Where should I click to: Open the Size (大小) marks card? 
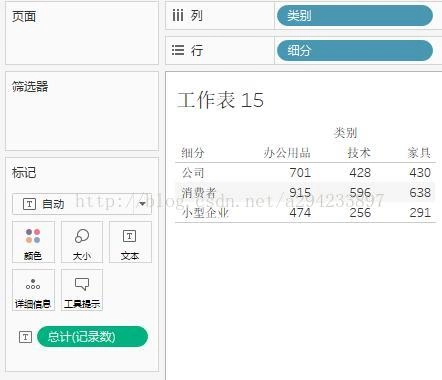pyautogui.click(x=82, y=242)
